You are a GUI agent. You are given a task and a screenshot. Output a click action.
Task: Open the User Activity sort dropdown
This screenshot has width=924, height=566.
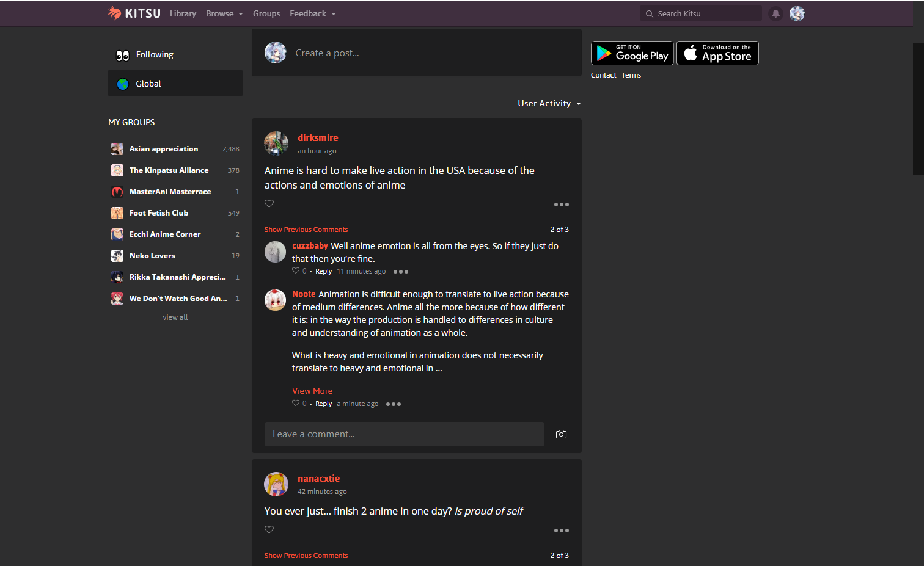[548, 103]
